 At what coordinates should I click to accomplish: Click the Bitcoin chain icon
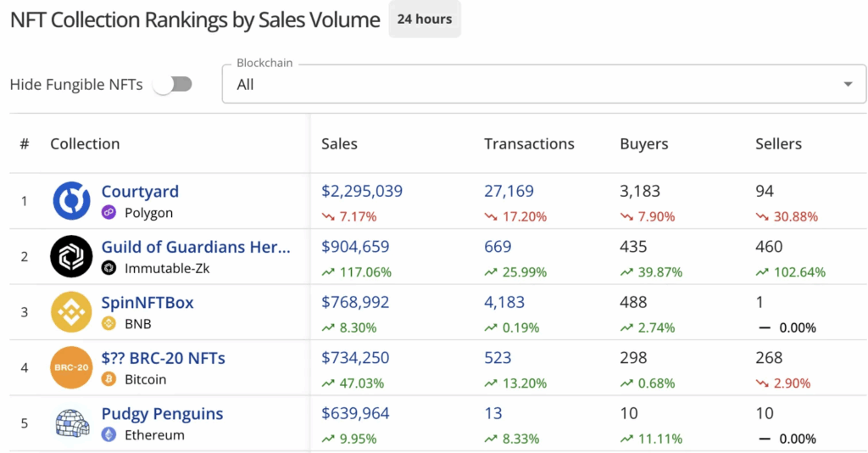[x=109, y=379]
